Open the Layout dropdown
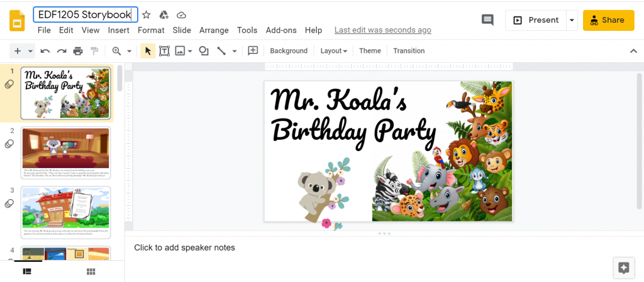644x282 pixels. pyautogui.click(x=333, y=51)
